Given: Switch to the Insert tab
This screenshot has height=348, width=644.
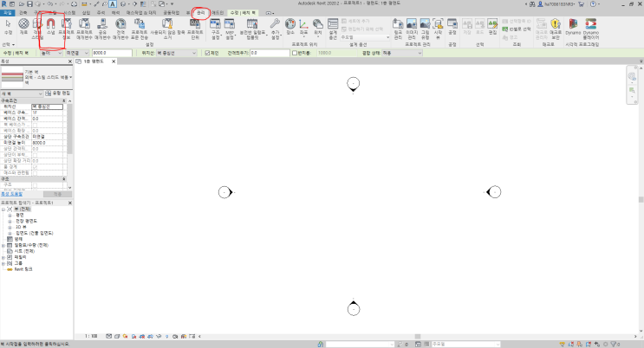Looking at the screenshot, I should point(86,13).
